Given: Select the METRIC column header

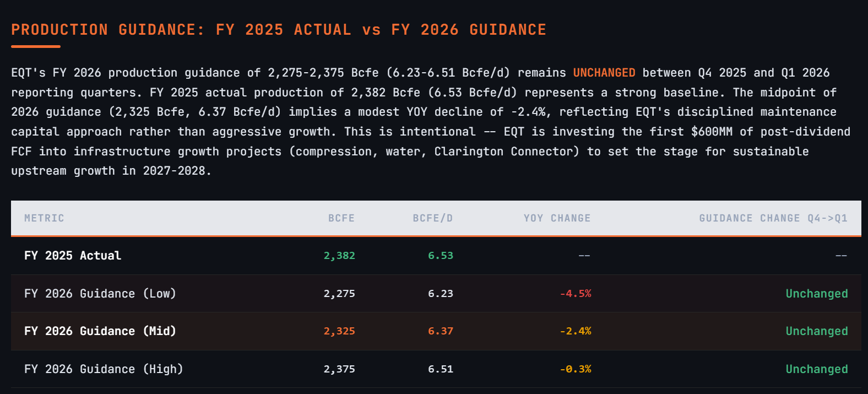Looking at the screenshot, I should (44, 218).
